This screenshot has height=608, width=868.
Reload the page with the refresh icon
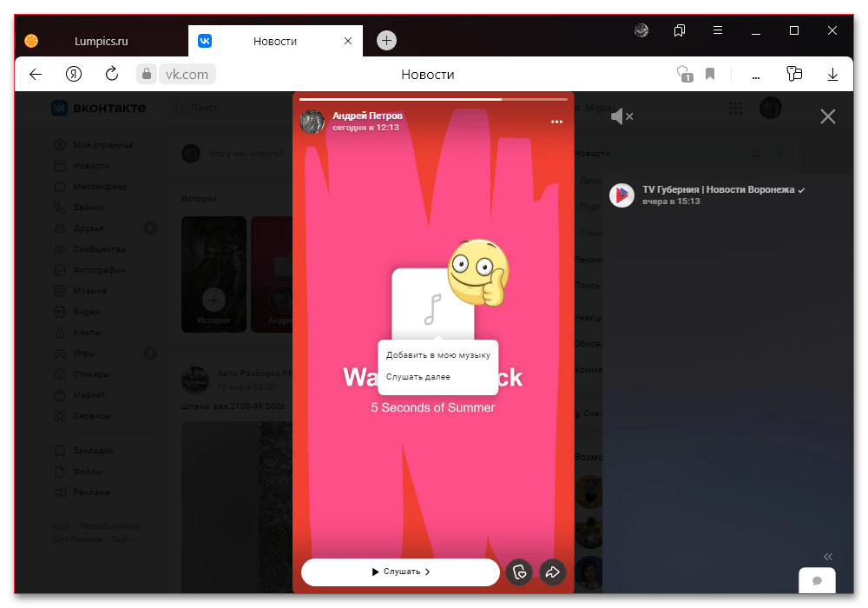pos(112,74)
